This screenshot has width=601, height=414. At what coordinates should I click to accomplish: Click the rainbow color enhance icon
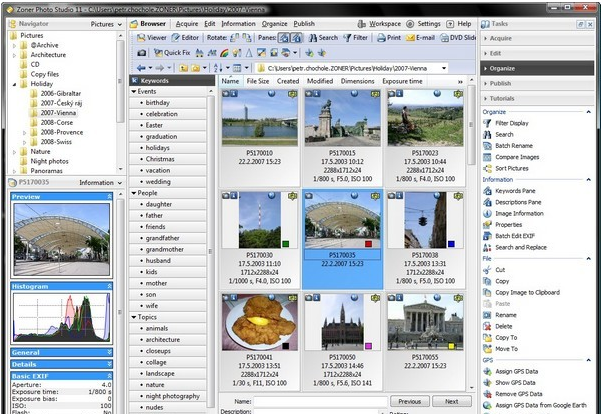point(224,53)
